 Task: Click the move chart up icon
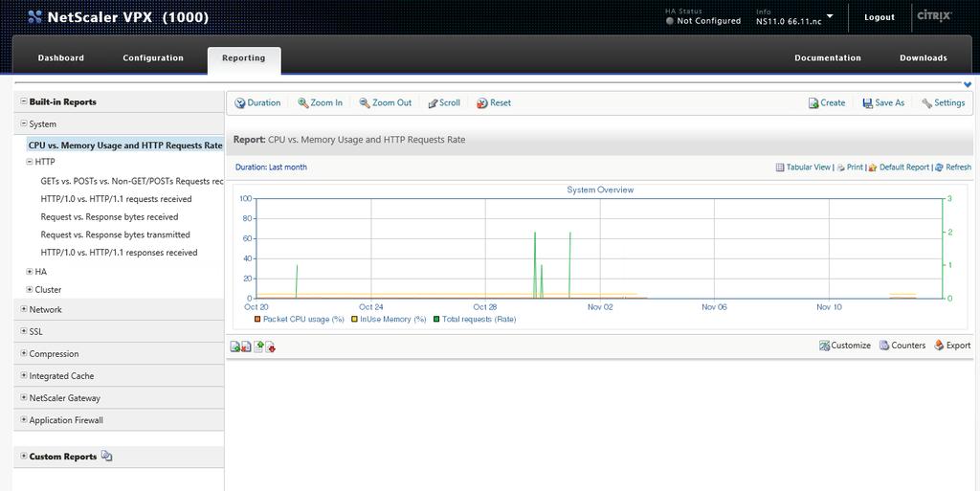coord(258,346)
